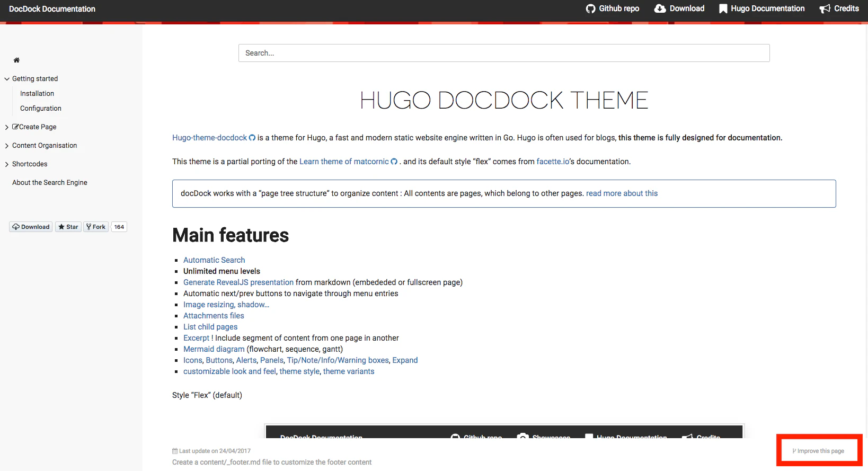Open the facette.io link
868x471 pixels.
[x=553, y=162]
